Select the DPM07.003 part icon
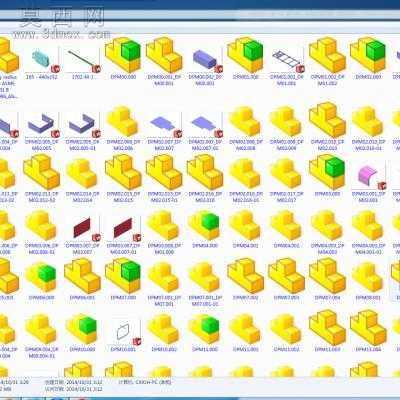The height and width of the screenshot is (400, 400). (x=287, y=276)
